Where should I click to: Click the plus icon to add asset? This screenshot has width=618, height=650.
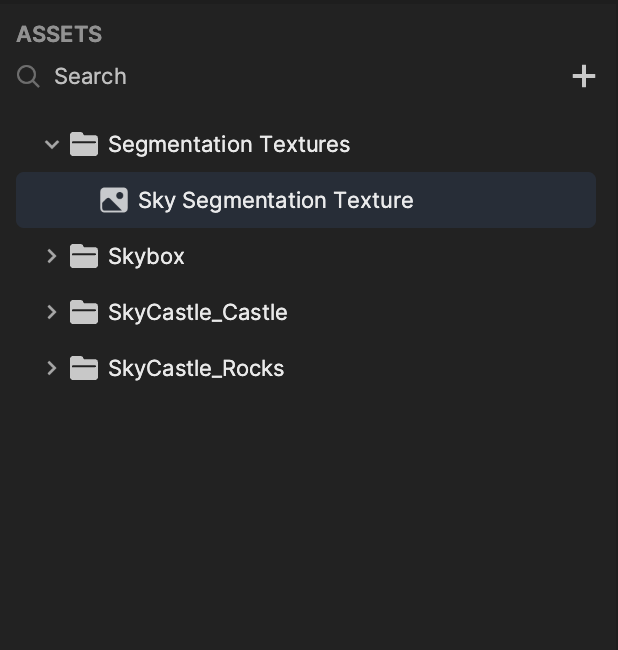tap(584, 76)
